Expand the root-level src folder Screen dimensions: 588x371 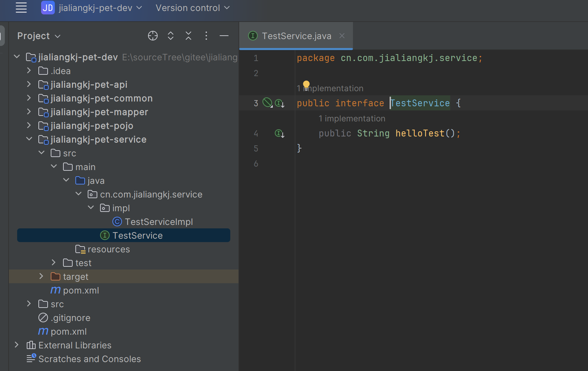pos(29,303)
